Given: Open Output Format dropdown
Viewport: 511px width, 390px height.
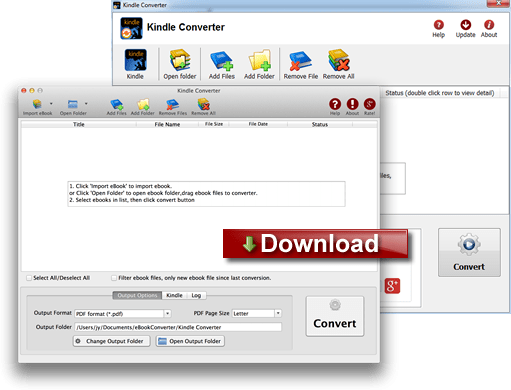Looking at the screenshot, I should pos(123,314).
